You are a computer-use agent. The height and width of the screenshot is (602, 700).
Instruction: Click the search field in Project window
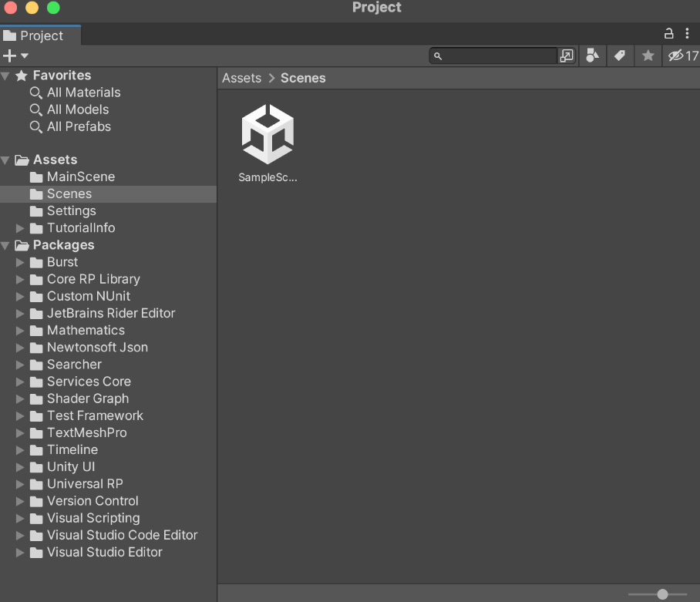click(493, 55)
